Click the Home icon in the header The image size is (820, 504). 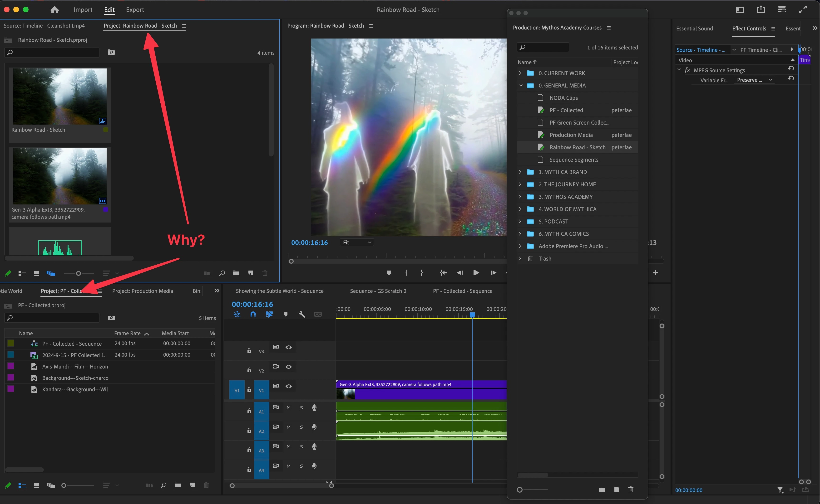[x=55, y=10]
